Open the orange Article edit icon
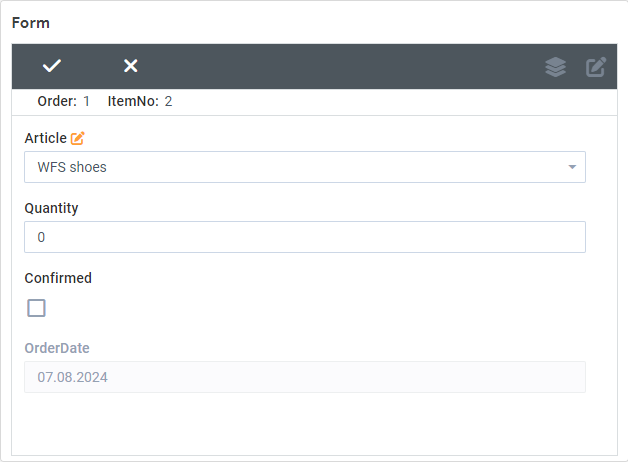The image size is (628, 462). (78, 138)
